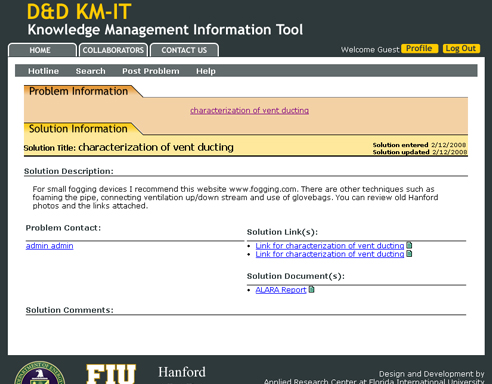Image resolution: width=492 pixels, height=384 pixels.
Task: Click the 'Welcome Guest' text
Action: point(370,50)
